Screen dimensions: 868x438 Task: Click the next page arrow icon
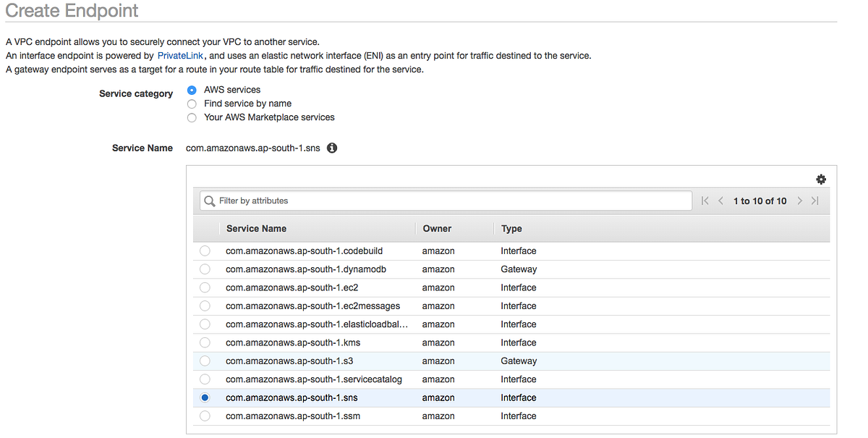pyautogui.click(x=799, y=201)
